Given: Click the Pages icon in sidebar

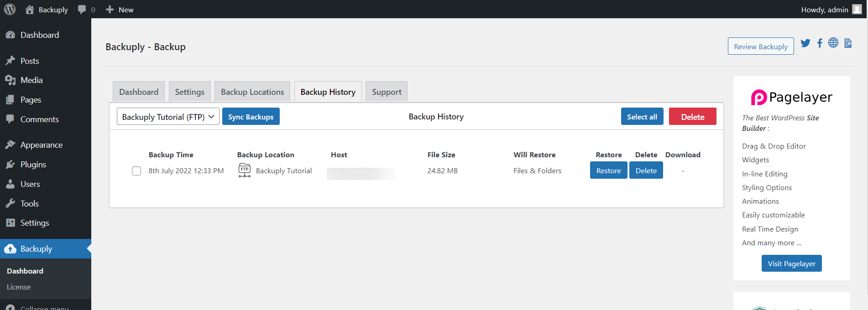Looking at the screenshot, I should (10, 100).
